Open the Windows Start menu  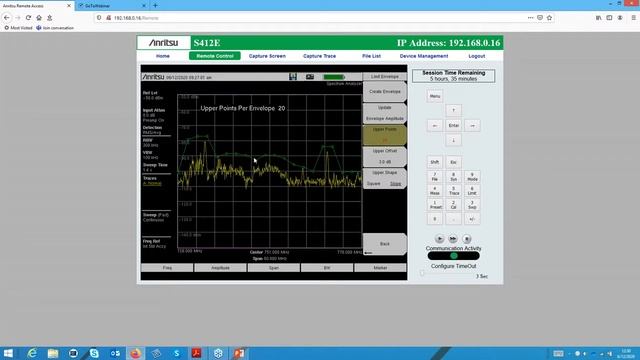point(8,353)
